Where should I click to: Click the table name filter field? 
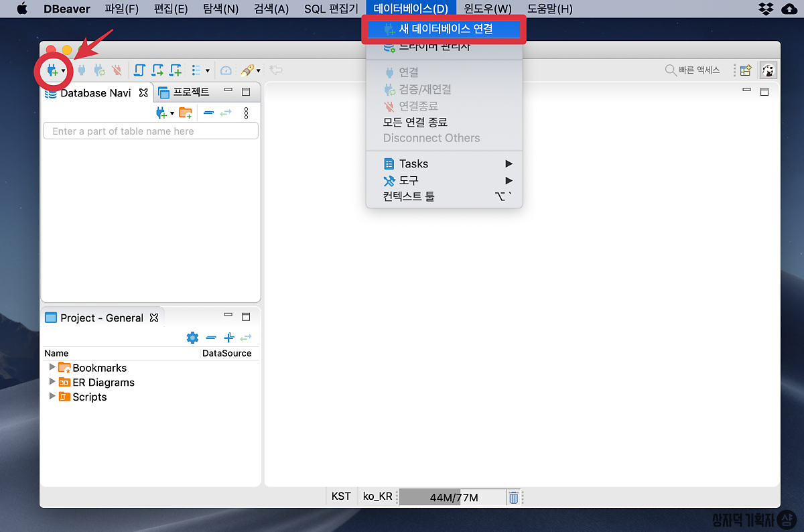151,131
